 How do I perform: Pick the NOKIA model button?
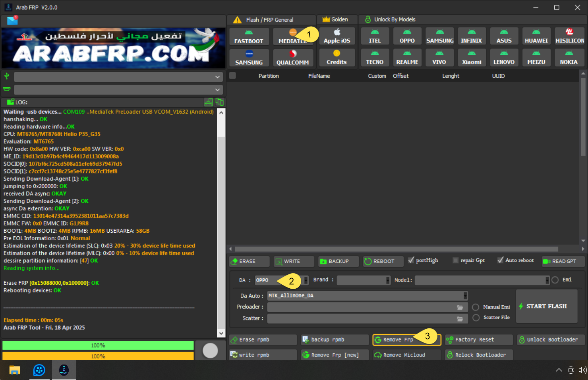pos(569,58)
